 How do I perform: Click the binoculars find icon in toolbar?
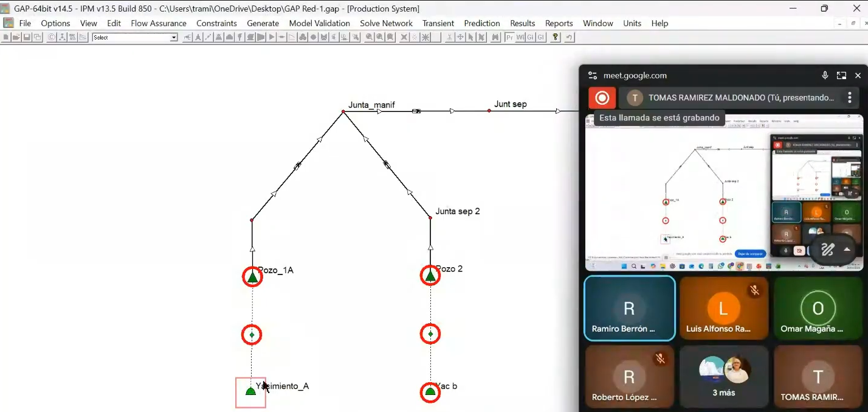point(495,37)
